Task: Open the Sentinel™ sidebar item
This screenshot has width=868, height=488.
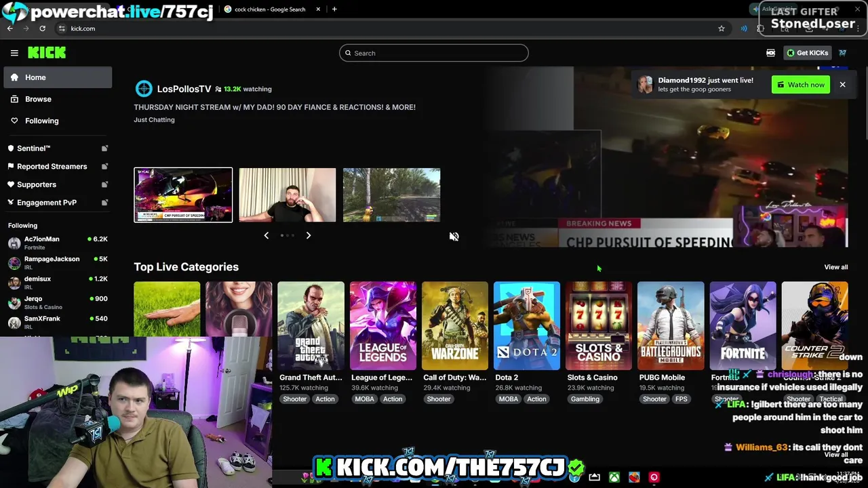Action: click(x=33, y=148)
